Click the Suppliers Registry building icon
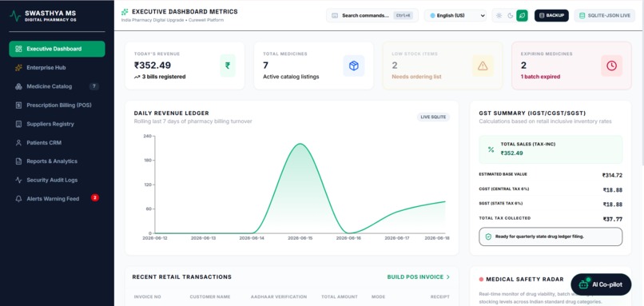644x306 pixels. tap(18, 124)
